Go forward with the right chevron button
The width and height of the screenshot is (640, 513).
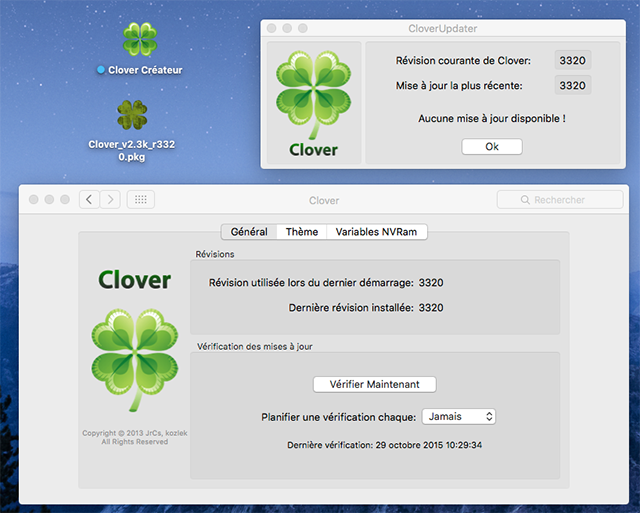[x=110, y=200]
